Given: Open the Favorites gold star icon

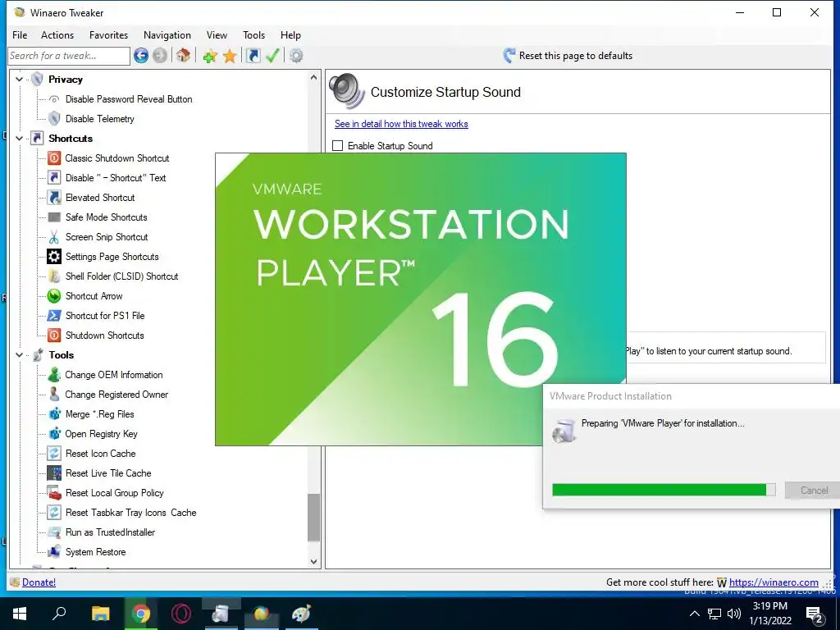Looking at the screenshot, I should [x=230, y=56].
